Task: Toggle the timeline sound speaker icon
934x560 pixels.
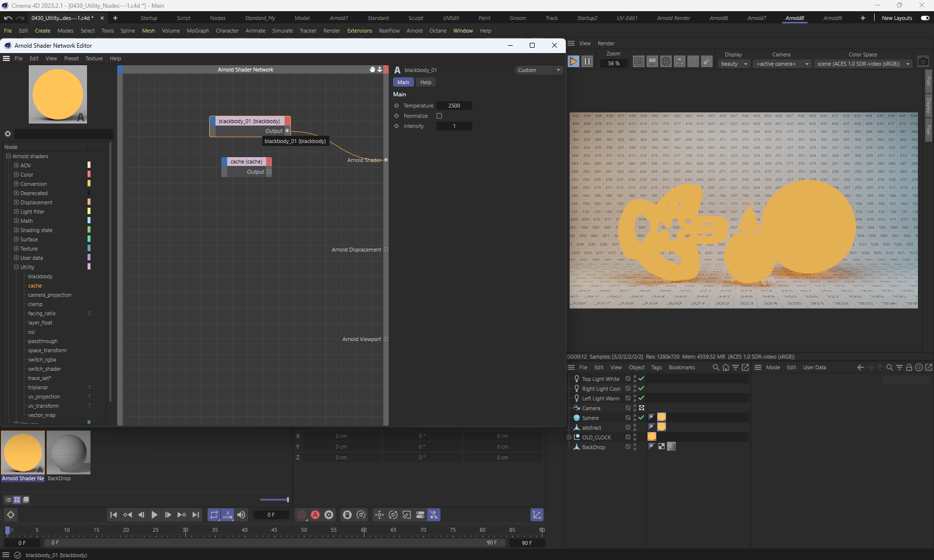Action: [x=241, y=515]
